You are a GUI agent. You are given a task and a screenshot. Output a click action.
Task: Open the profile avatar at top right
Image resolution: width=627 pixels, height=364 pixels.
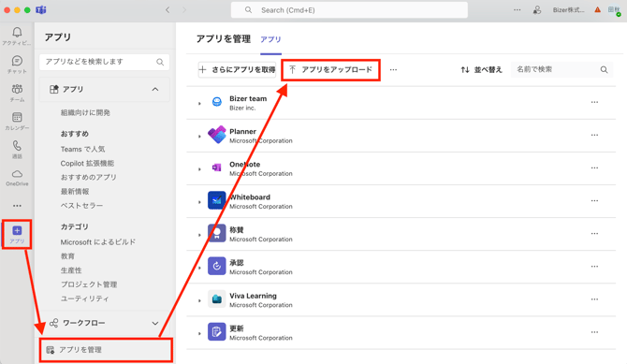pyautogui.click(x=614, y=10)
